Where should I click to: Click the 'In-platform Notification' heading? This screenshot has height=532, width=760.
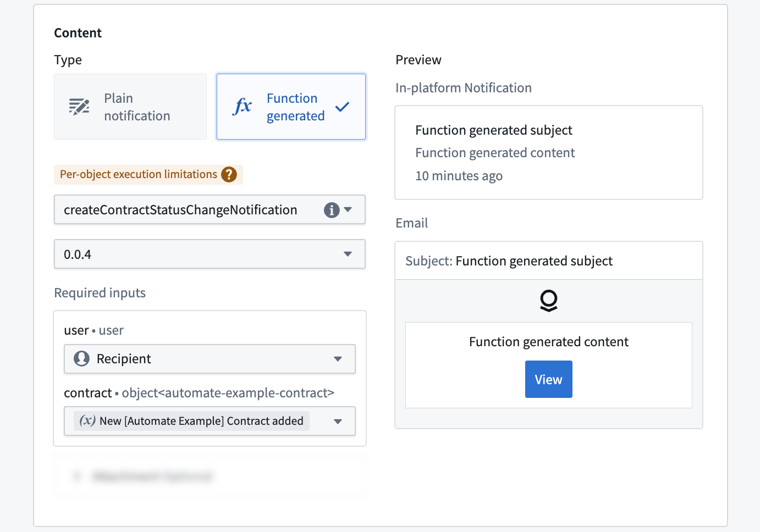(x=464, y=88)
